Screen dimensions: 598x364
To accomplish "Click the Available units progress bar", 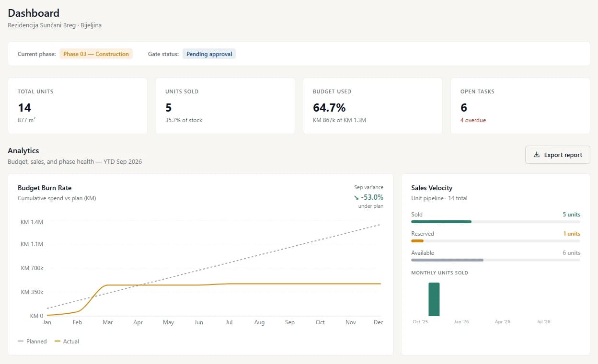I will coord(495,260).
